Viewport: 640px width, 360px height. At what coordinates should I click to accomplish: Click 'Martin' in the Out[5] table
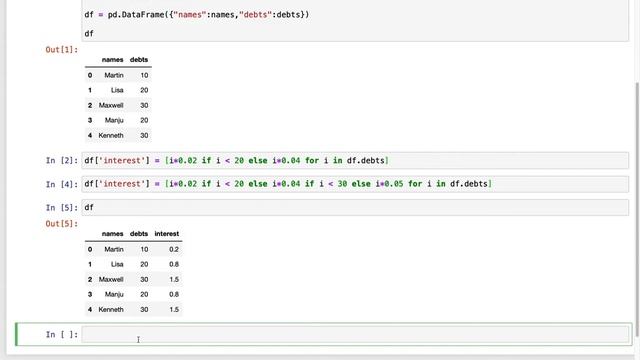tap(113, 249)
